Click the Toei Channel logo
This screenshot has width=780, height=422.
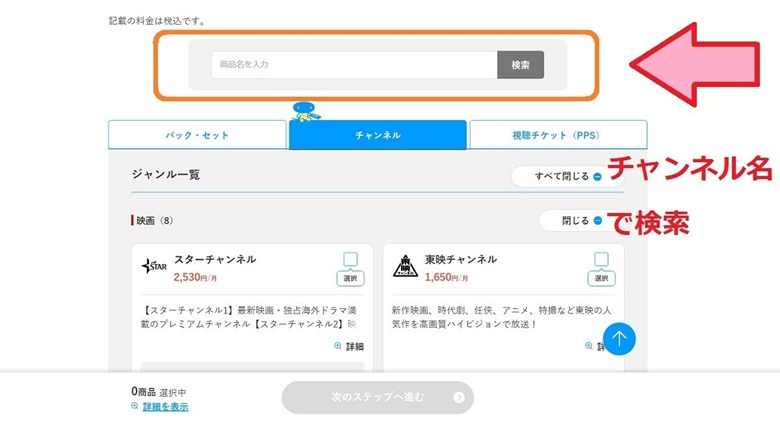[404, 266]
